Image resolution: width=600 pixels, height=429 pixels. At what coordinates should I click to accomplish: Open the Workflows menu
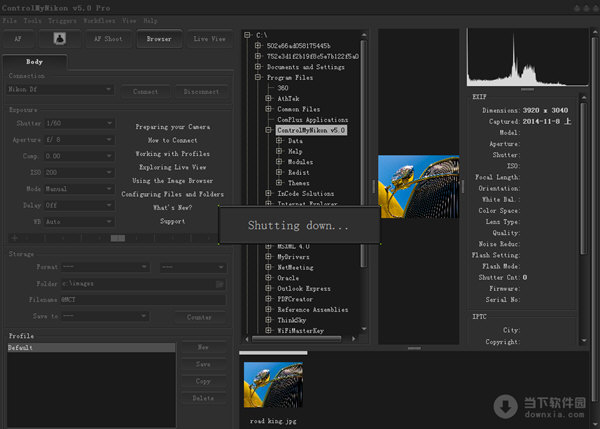[99, 20]
